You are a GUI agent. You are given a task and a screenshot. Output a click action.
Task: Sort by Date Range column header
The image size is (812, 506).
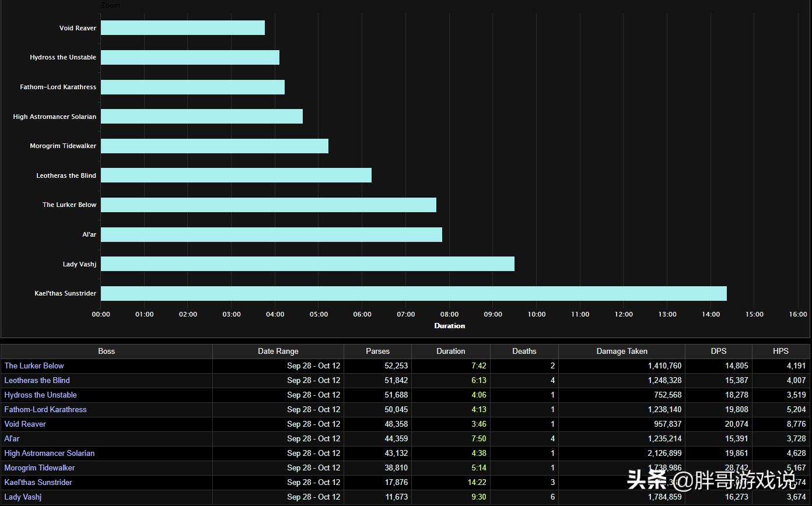tap(278, 351)
